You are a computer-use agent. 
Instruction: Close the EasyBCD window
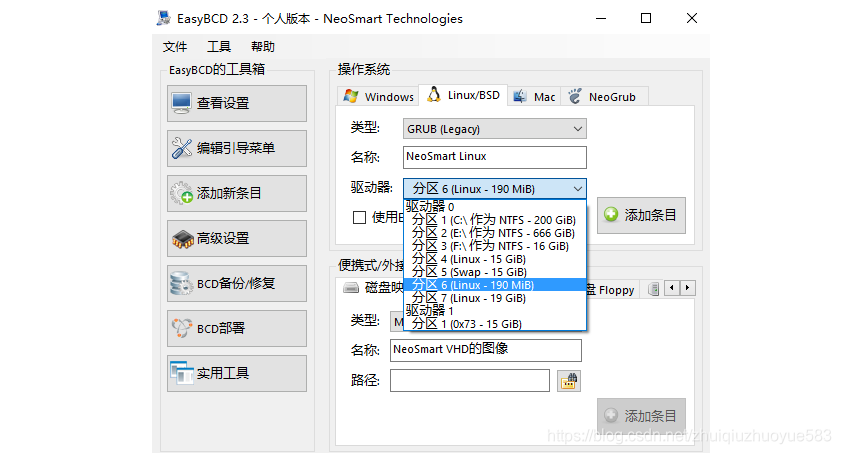pos(692,18)
